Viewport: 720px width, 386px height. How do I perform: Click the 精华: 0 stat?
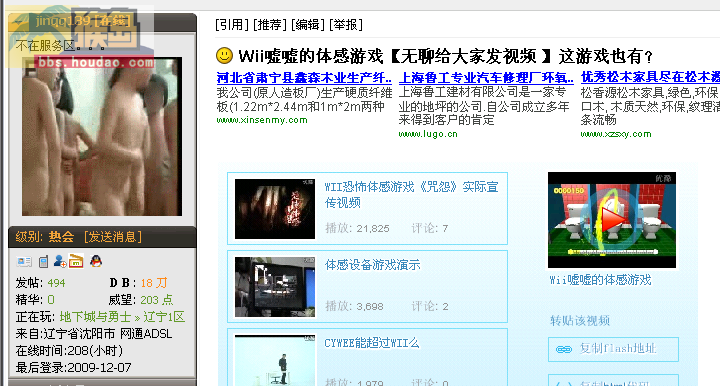pos(35,300)
